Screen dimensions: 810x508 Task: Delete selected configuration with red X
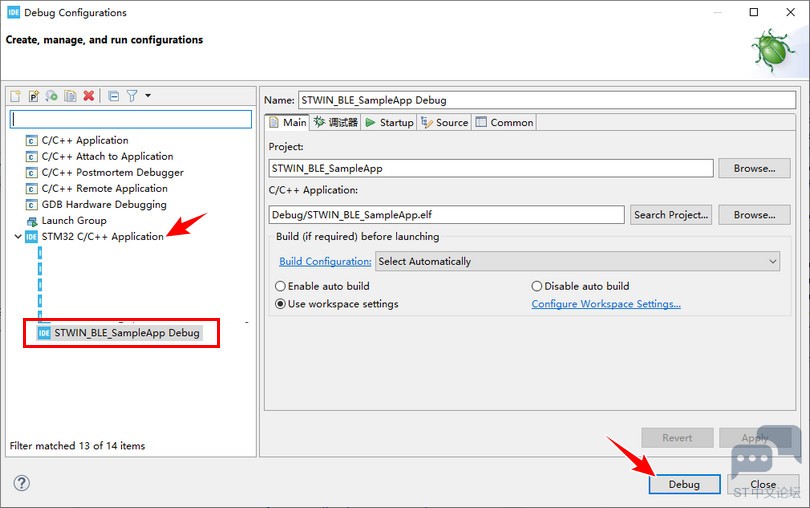tap(89, 96)
